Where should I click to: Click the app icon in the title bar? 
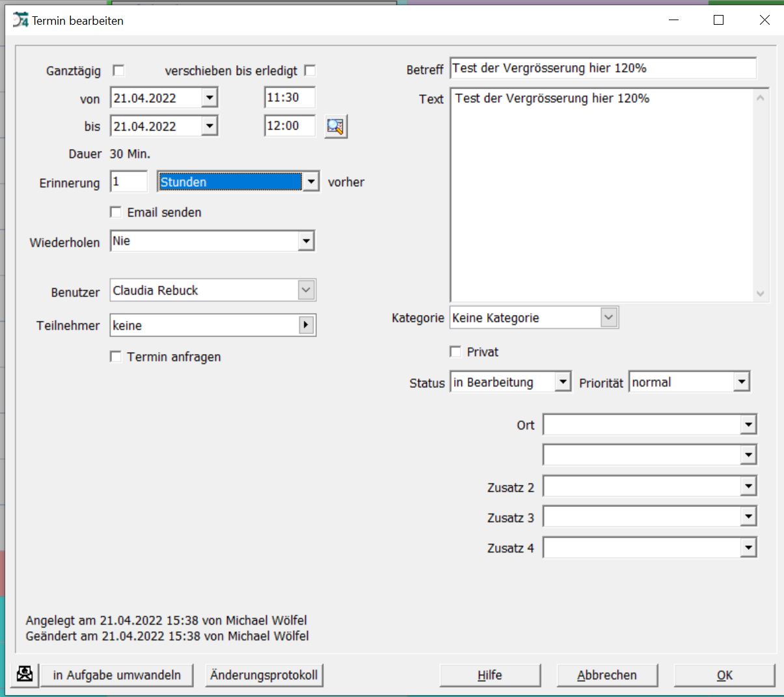click(x=21, y=20)
